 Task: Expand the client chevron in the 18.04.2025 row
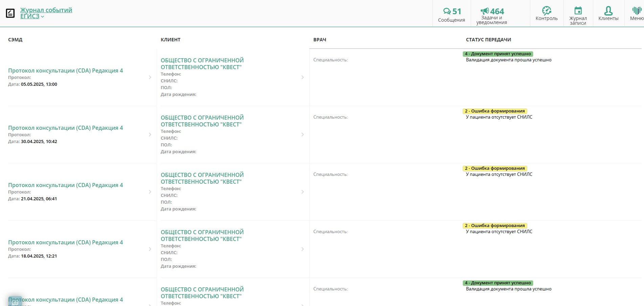click(303, 249)
